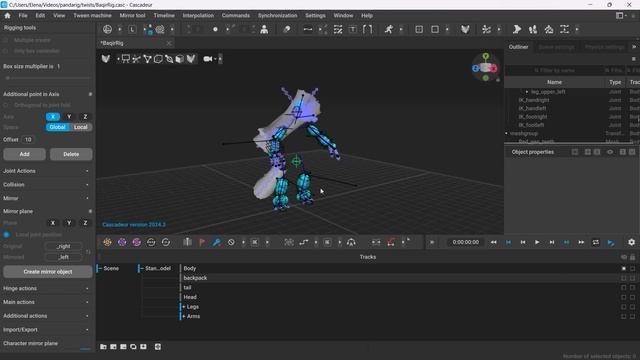This screenshot has height=360, width=640.
Task: Expand Import/Export section
Action: tap(46, 330)
